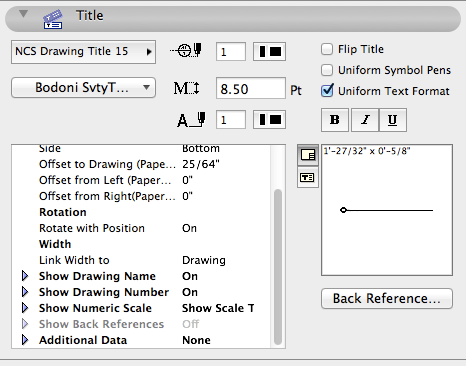Screen dimensions: 466x366
Task: Click the title preview area
Action: [x=387, y=210]
